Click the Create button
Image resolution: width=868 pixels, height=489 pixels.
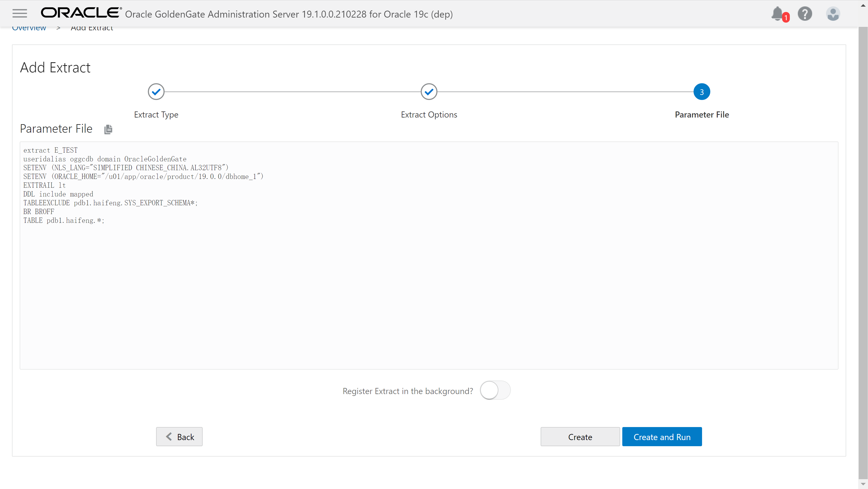point(580,437)
